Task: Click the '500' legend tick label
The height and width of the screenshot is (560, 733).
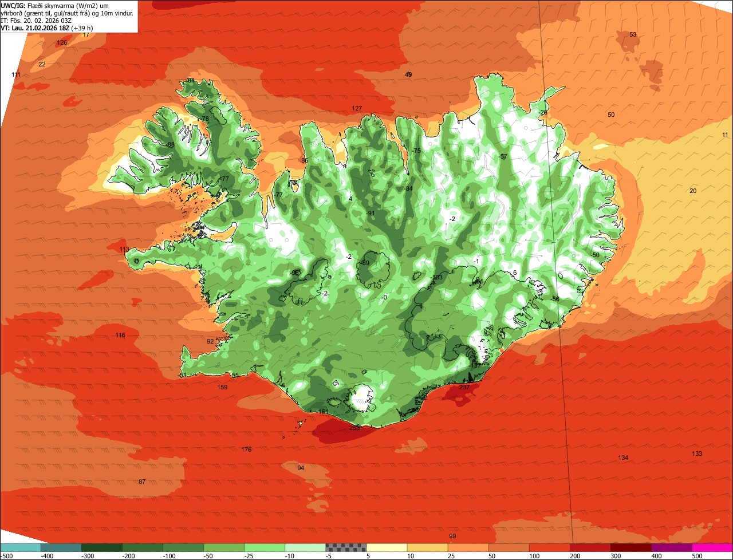Action: [x=697, y=556]
